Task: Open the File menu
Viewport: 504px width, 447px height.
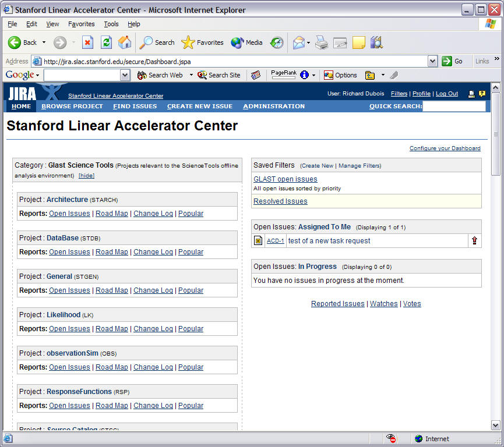Action: point(12,24)
